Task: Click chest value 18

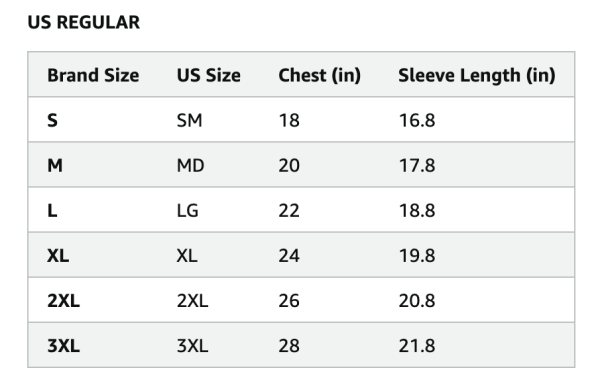Action: click(x=289, y=120)
